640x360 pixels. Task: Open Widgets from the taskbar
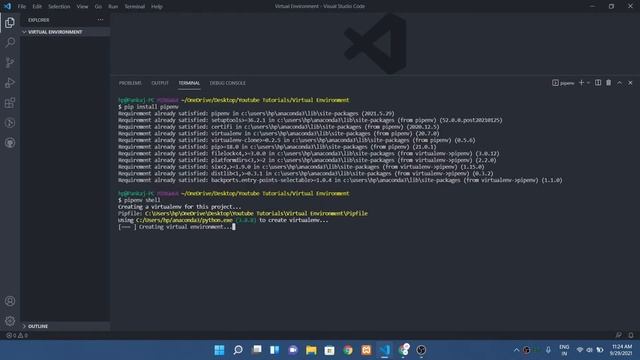[275, 350]
